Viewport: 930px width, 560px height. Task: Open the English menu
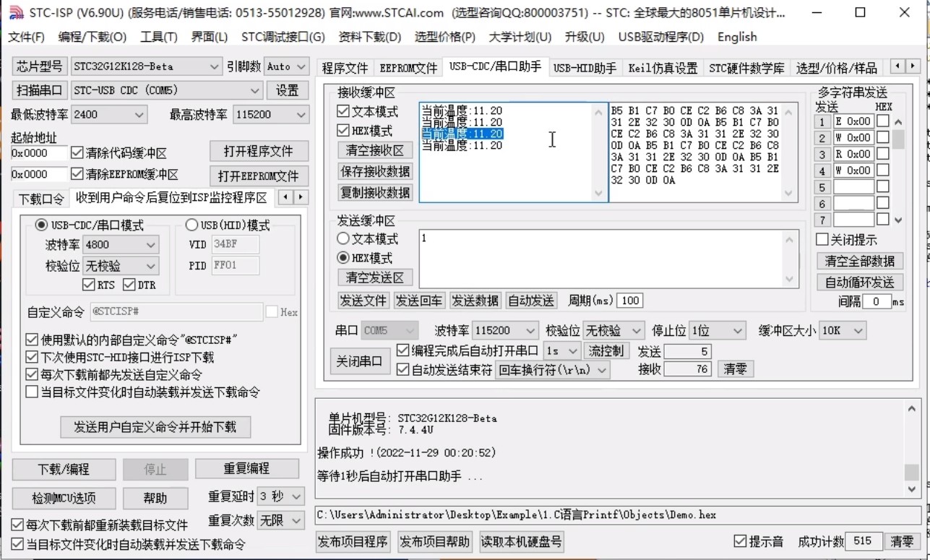tap(737, 37)
